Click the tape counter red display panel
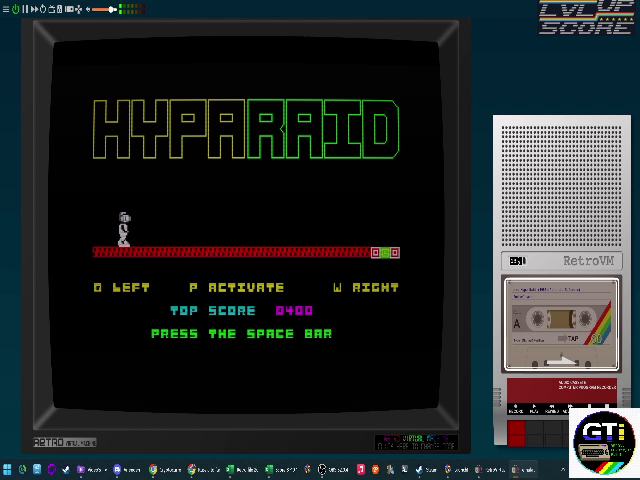This screenshot has height=480, width=640. 562,391
